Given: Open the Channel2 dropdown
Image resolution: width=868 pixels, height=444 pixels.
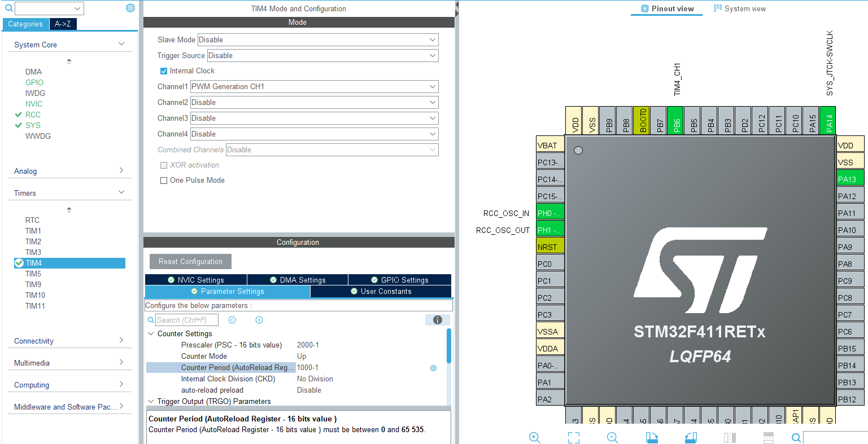Looking at the screenshot, I should point(315,103).
